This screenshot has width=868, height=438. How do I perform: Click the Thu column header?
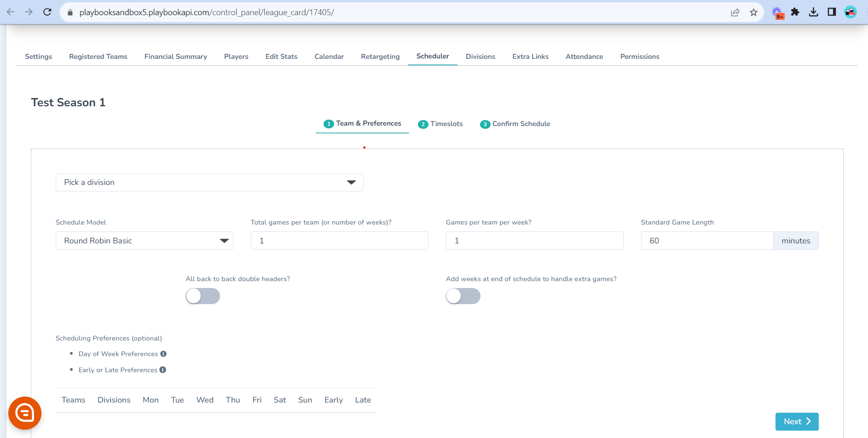pos(233,400)
